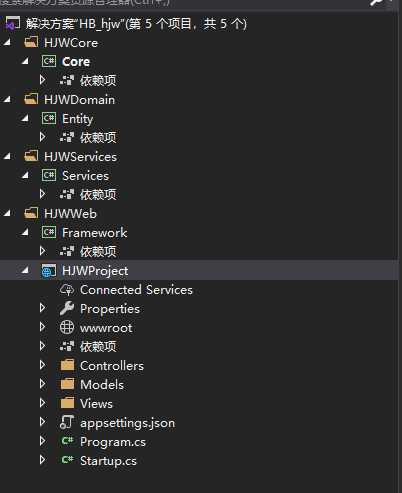The width and height of the screenshot is (402, 493).
Task: Select the Services project item
Action: [x=85, y=176]
